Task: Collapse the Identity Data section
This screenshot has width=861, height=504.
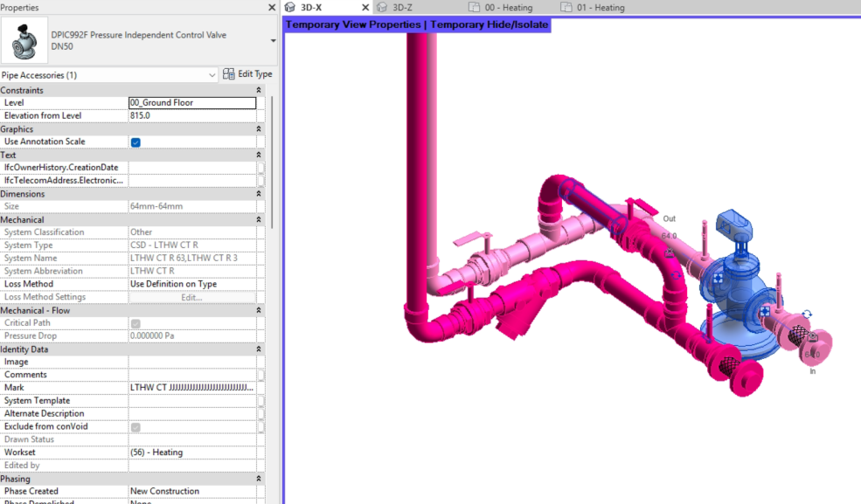Action: [x=259, y=349]
